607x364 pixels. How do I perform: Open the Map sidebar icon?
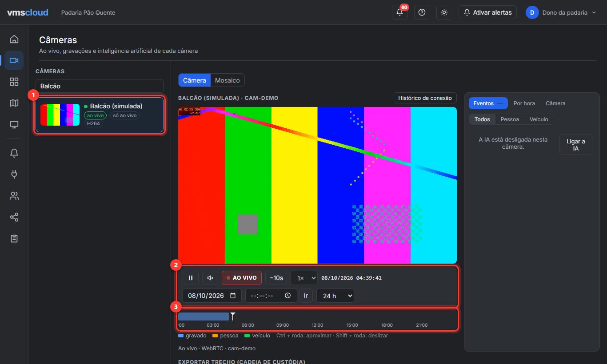pyautogui.click(x=14, y=103)
